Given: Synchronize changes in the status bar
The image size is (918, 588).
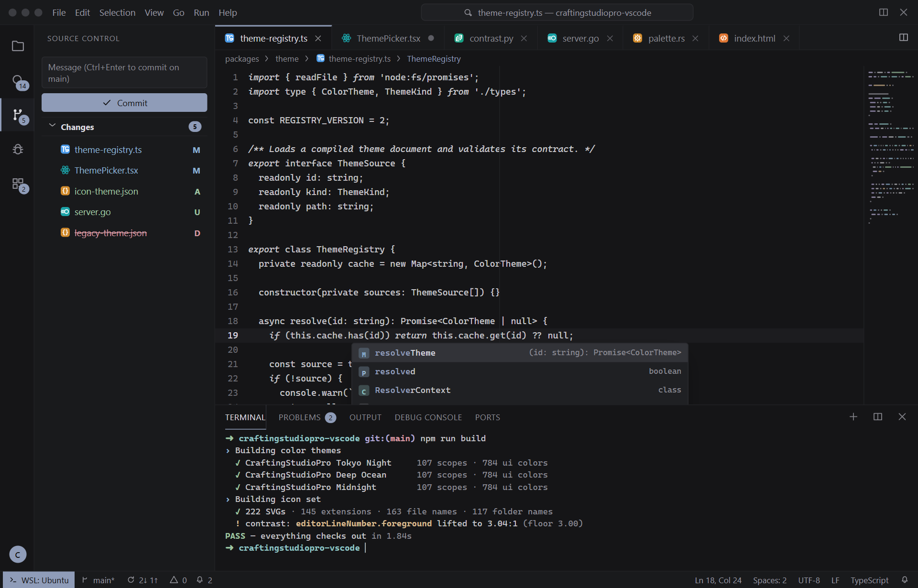Looking at the screenshot, I should (x=142, y=580).
